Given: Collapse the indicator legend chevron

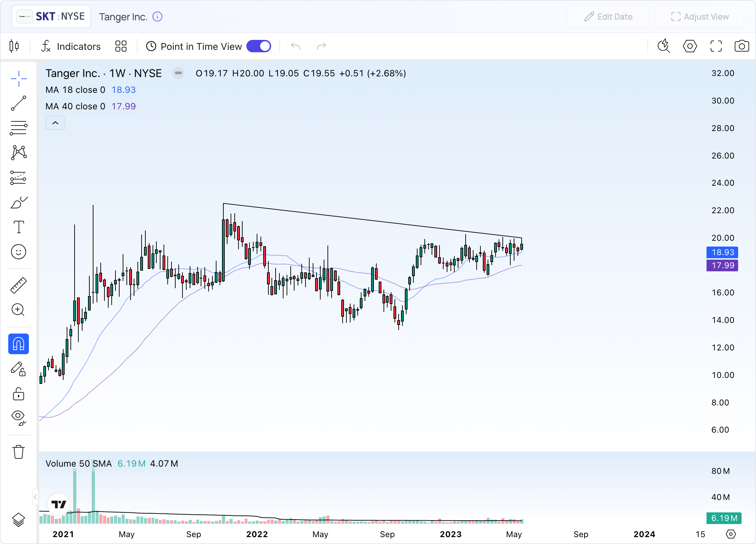Looking at the screenshot, I should coord(55,123).
